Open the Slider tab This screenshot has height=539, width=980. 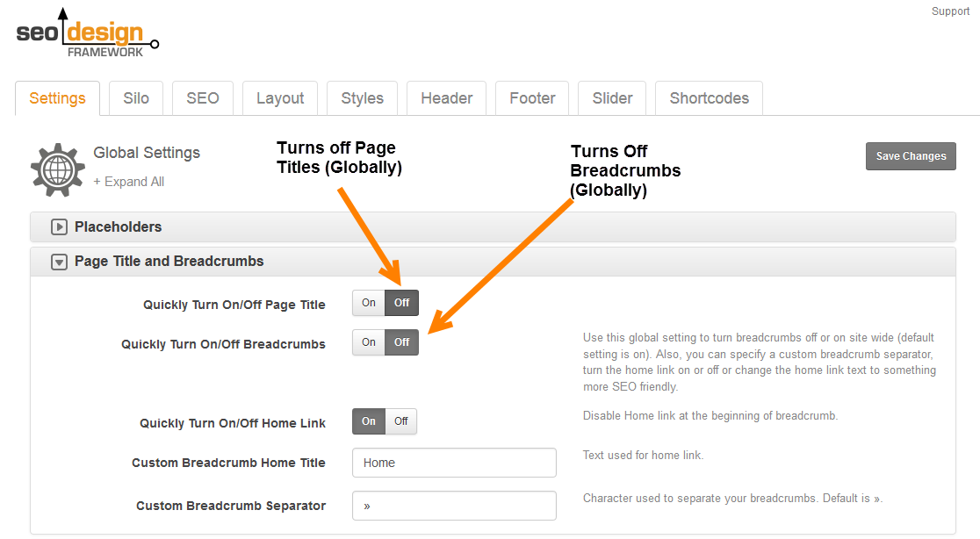click(x=612, y=98)
